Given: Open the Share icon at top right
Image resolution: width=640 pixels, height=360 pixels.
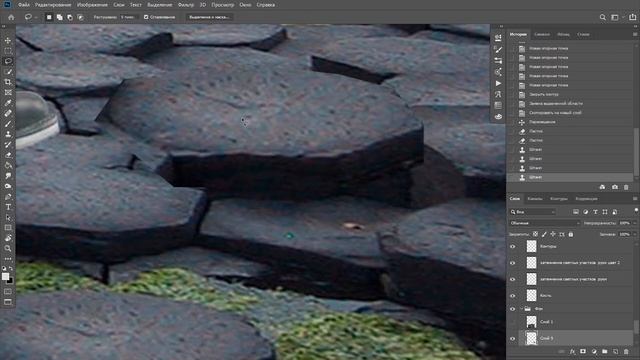Looking at the screenshot, I should pos(632,17).
